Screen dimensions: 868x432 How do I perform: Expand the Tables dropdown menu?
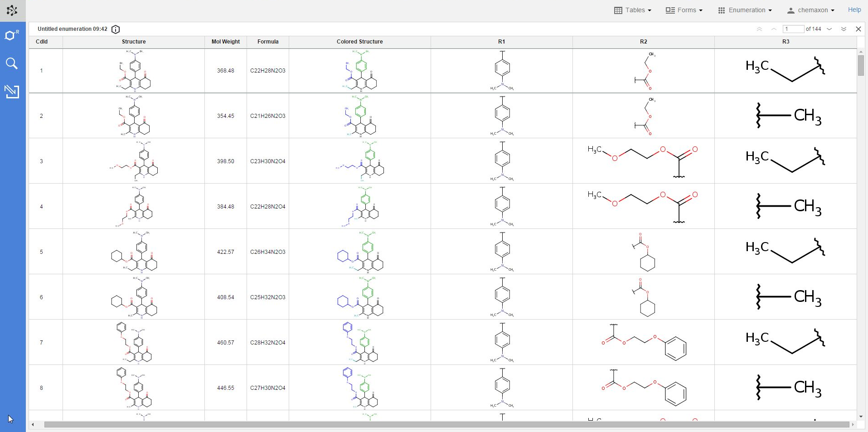pos(633,10)
